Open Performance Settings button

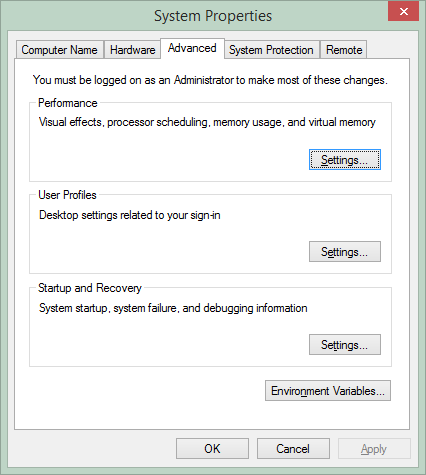click(x=345, y=160)
